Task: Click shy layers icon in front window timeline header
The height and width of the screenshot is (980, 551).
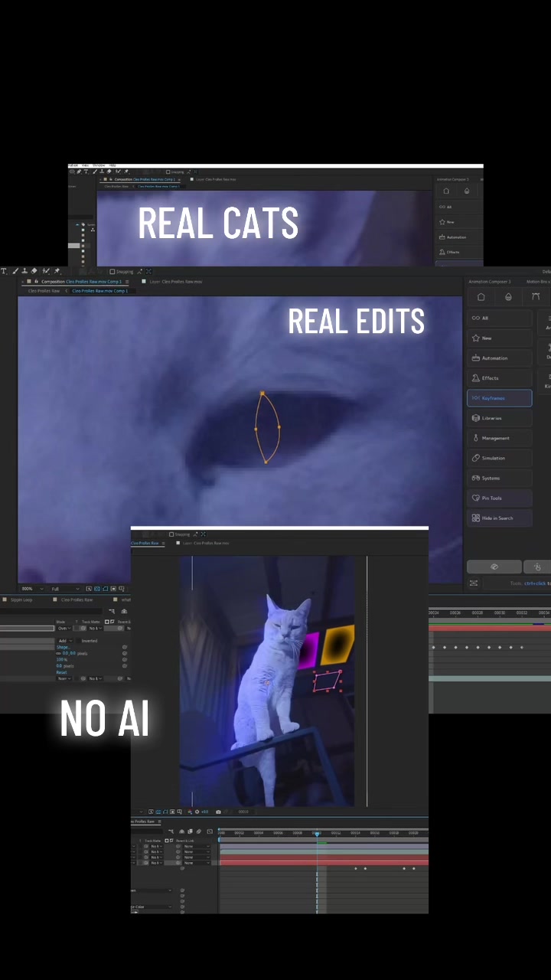Action: coord(181,831)
